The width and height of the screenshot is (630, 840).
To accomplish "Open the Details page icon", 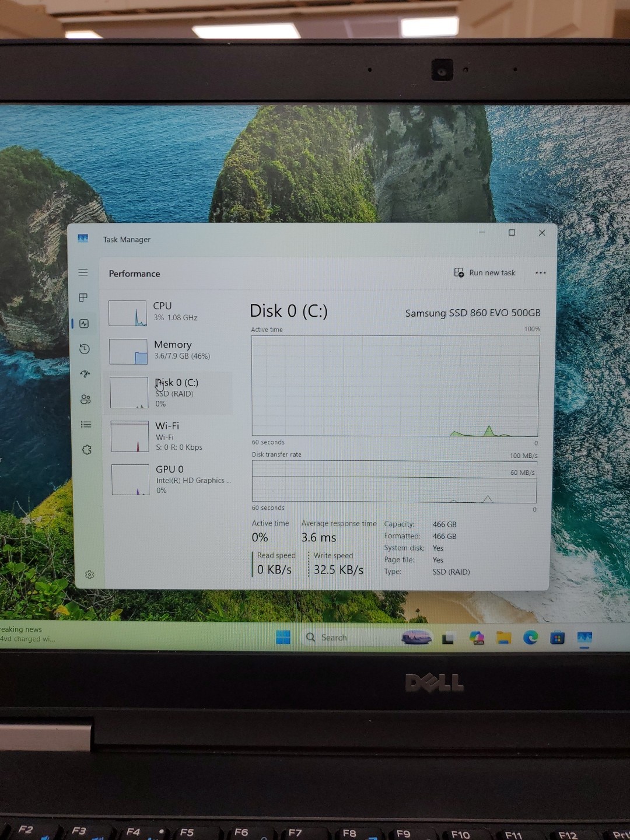I will point(86,424).
